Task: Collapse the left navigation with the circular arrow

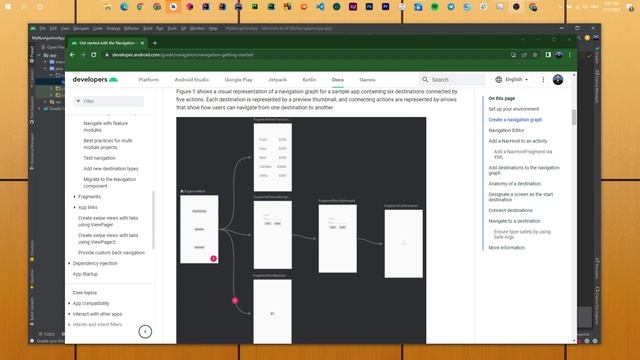Action: pyautogui.click(x=145, y=331)
